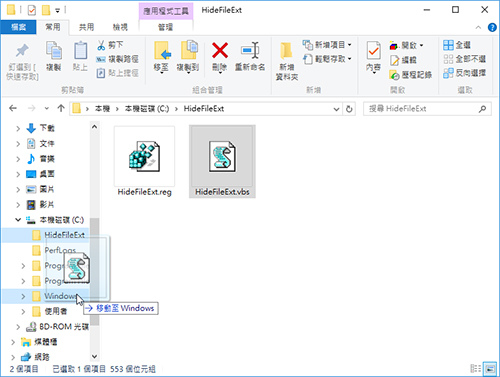The height and width of the screenshot is (377, 500).
Task: Click the Pin to Quick access icon
Action: [22, 51]
